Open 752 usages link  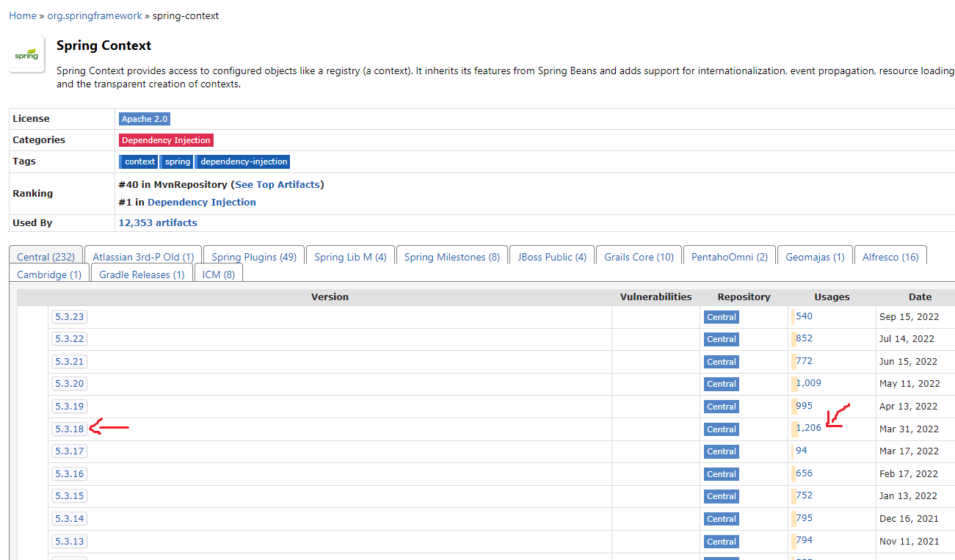coord(804,495)
